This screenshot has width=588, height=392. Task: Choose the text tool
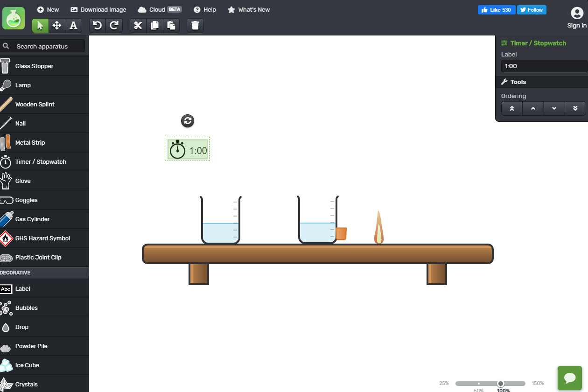click(73, 25)
